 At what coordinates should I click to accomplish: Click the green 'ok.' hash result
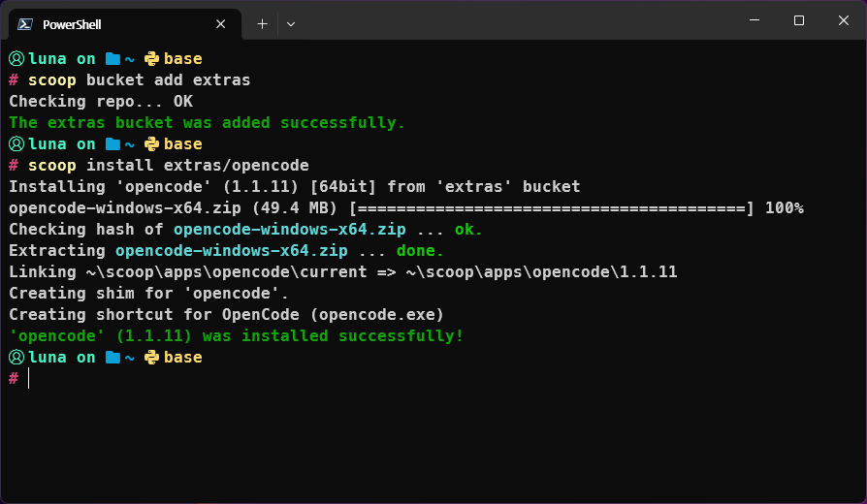(x=468, y=230)
